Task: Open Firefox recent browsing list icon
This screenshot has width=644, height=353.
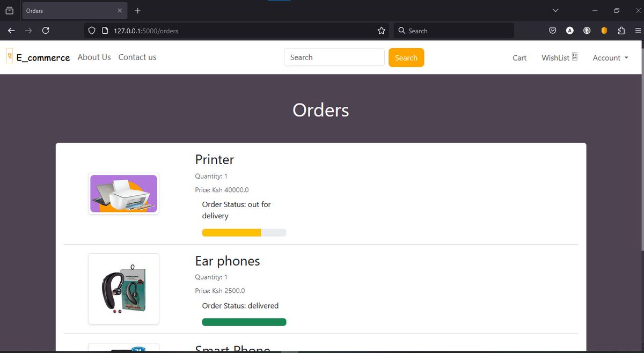Action: (x=9, y=11)
